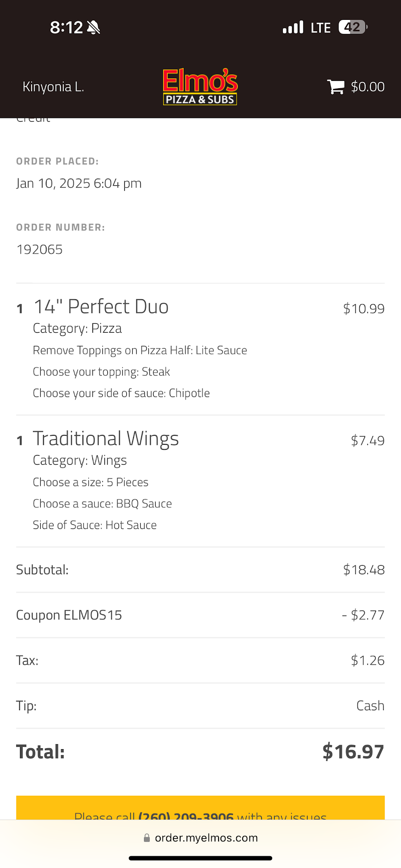The height and width of the screenshot is (868, 401).
Task: Tap the cellular signal bars icon
Action: pyautogui.click(x=293, y=28)
